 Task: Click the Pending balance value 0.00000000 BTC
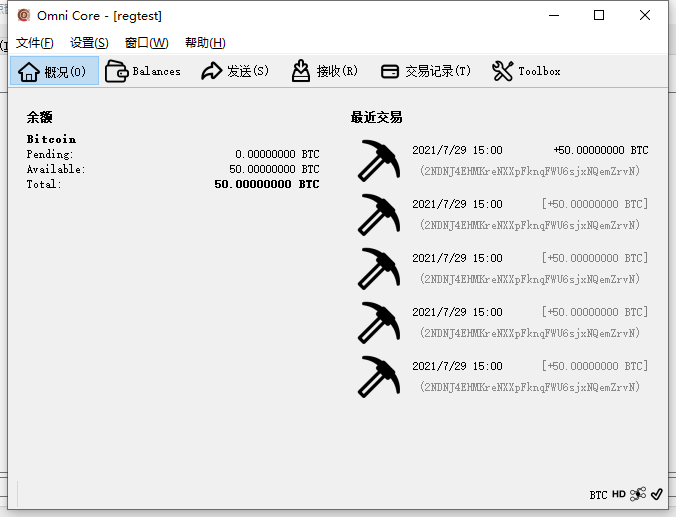pos(277,154)
